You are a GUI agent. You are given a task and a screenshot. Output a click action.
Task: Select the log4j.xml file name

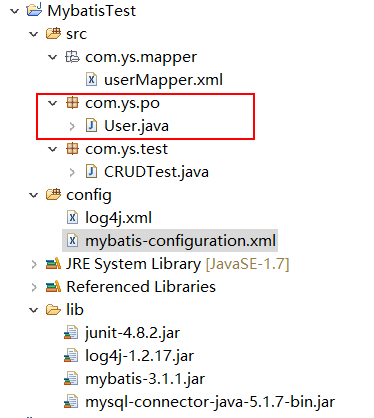tap(118, 218)
